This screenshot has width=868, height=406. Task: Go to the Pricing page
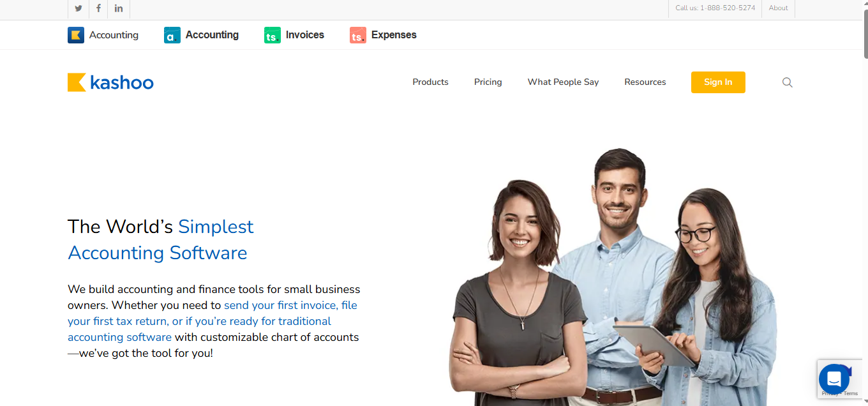pyautogui.click(x=488, y=82)
